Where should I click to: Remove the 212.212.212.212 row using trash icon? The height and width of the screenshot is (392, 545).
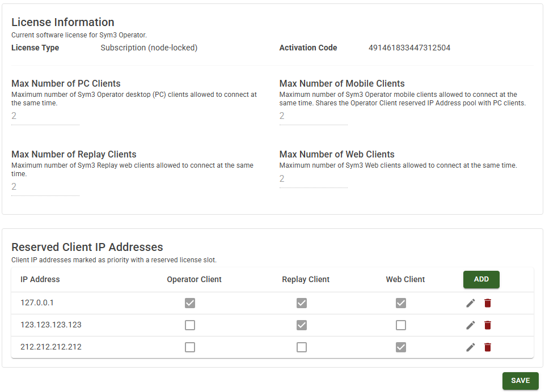pos(488,347)
